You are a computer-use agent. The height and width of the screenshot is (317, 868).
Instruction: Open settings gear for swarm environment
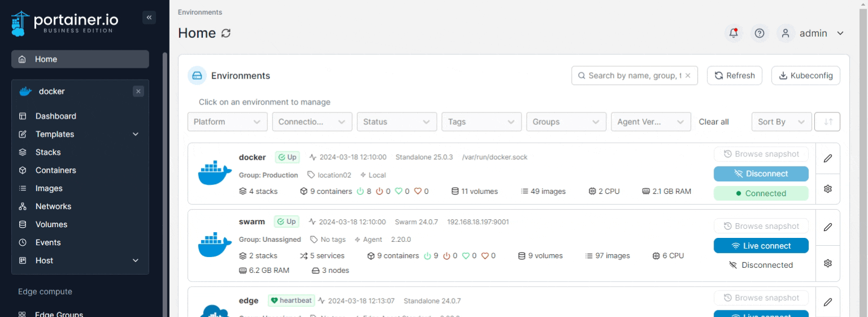click(x=828, y=263)
